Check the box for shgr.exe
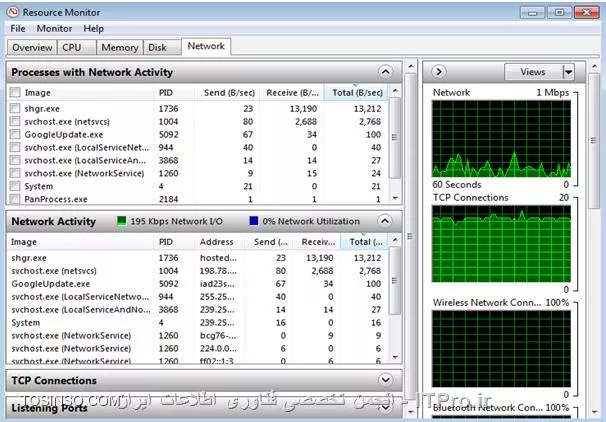This screenshot has height=422, width=606. click(x=15, y=108)
